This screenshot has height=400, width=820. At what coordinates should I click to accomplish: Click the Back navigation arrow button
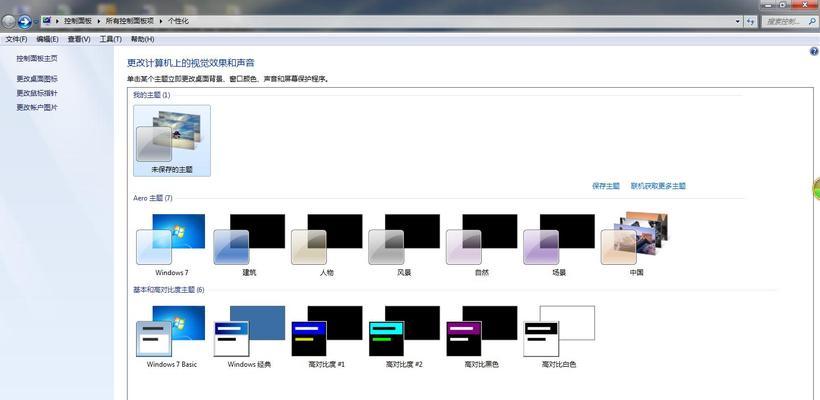8,21
